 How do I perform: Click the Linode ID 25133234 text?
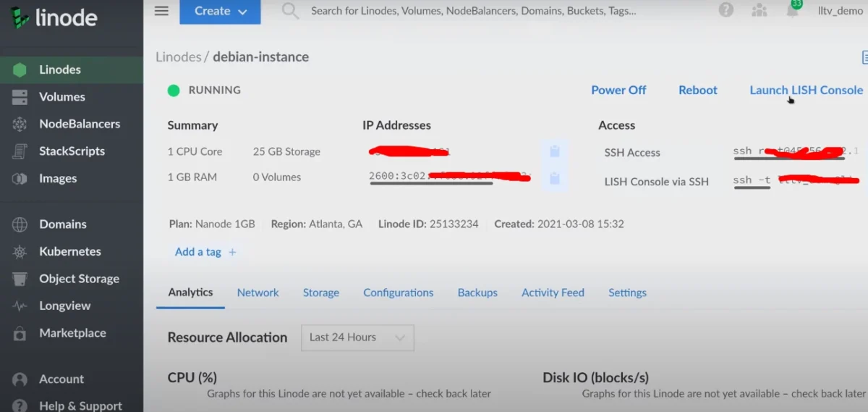[428, 224]
